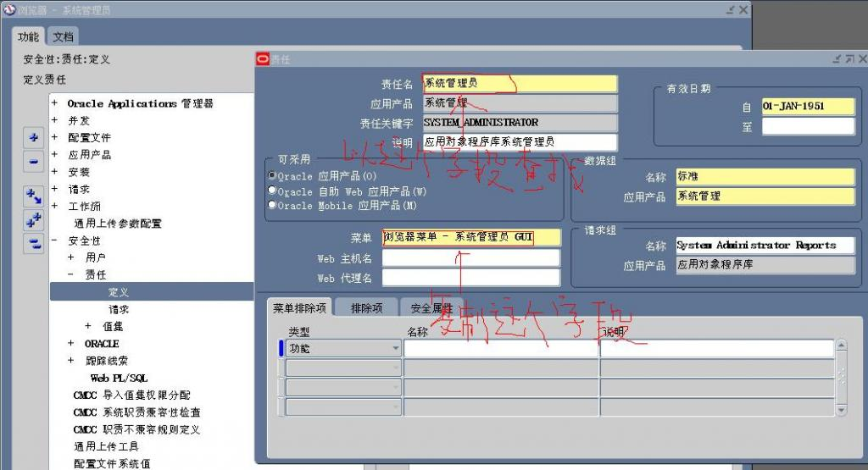Expand the 配置文件 tree node
Viewport: 868px width, 470px height.
point(54,137)
